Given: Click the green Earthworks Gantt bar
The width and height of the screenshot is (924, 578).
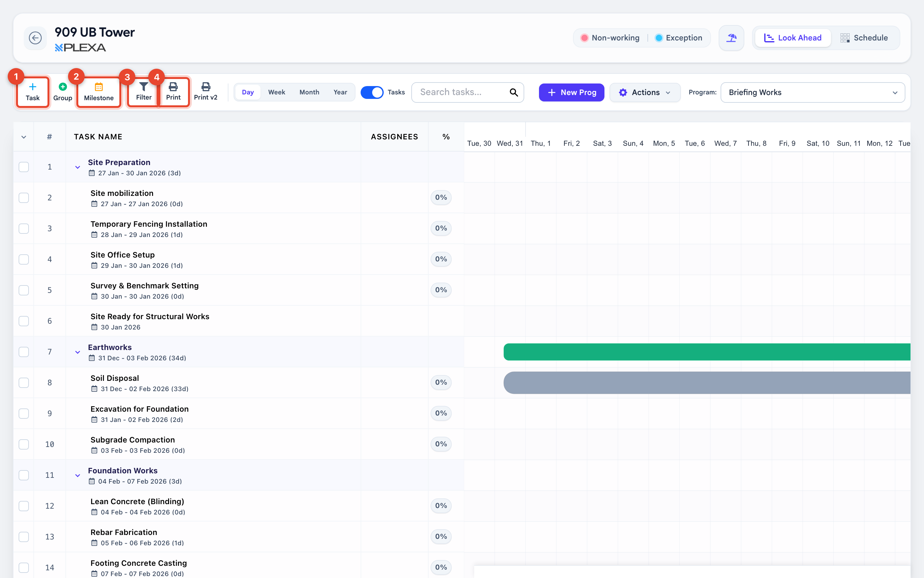Looking at the screenshot, I should pyautogui.click(x=707, y=352).
